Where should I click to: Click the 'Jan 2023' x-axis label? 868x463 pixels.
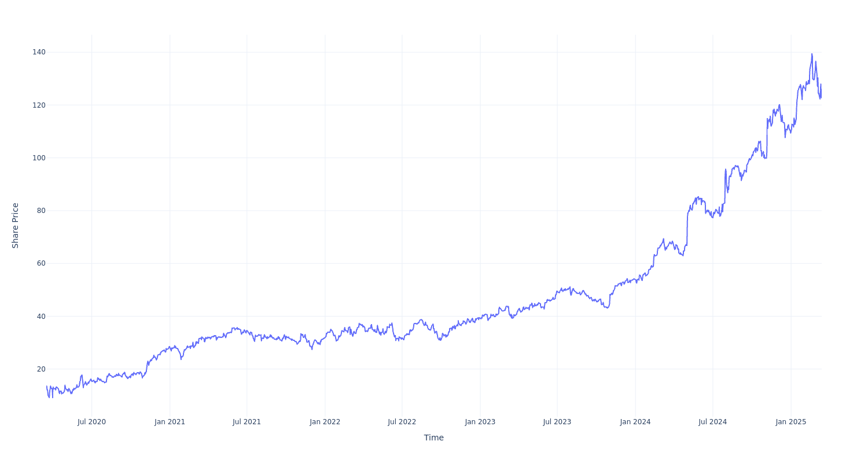click(x=480, y=422)
